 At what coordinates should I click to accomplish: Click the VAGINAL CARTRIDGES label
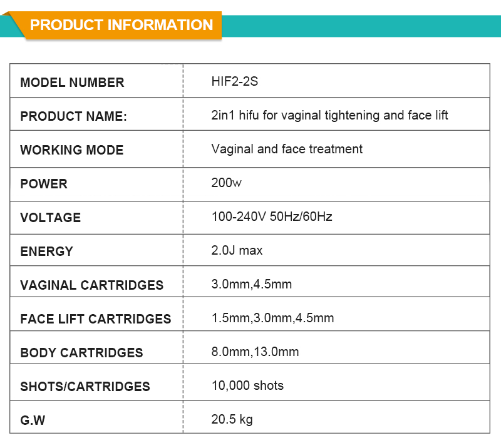(x=91, y=285)
